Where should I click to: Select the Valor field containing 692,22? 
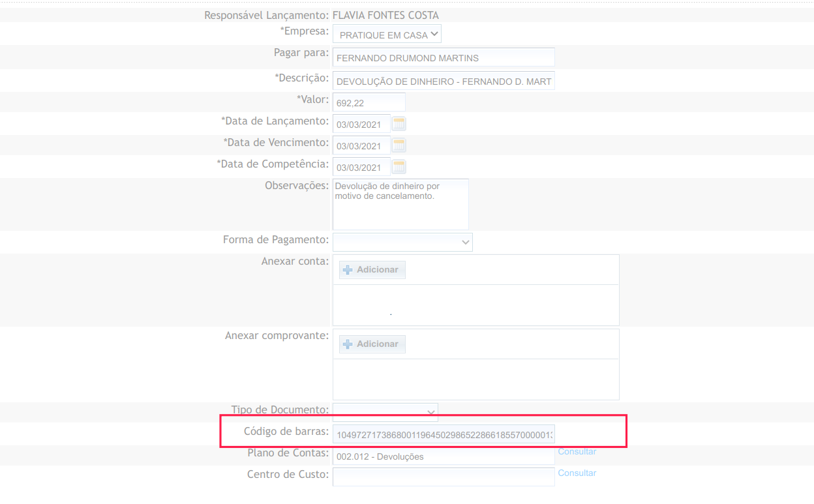369,102
